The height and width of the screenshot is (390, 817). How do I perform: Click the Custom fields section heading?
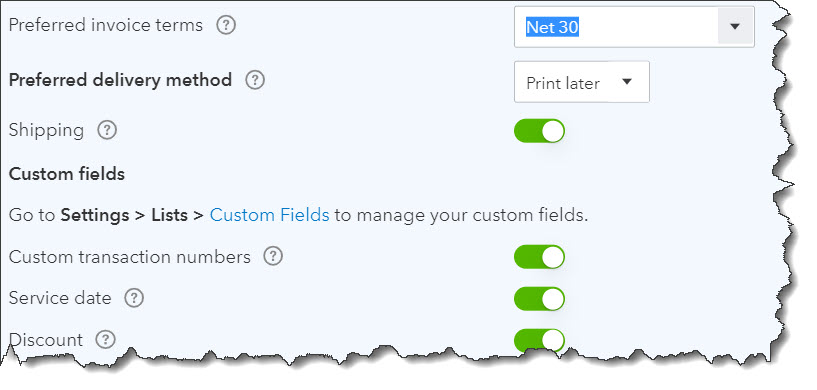point(67,174)
